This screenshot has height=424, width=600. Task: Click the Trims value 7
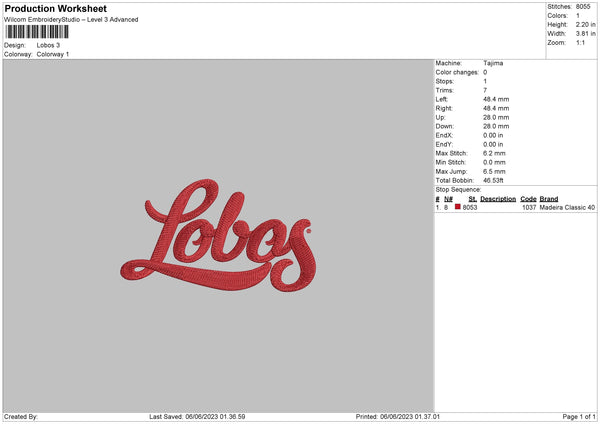click(485, 90)
